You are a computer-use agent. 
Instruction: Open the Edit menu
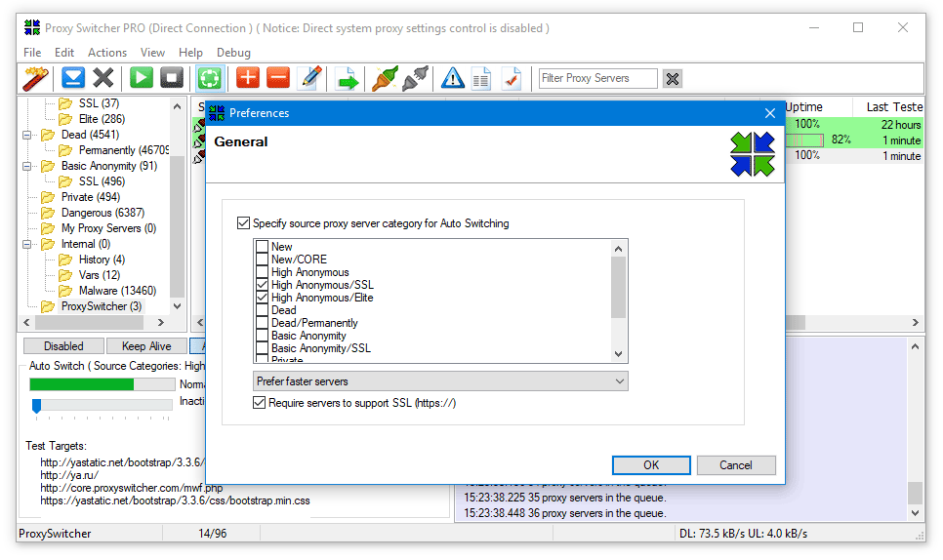[x=64, y=53]
